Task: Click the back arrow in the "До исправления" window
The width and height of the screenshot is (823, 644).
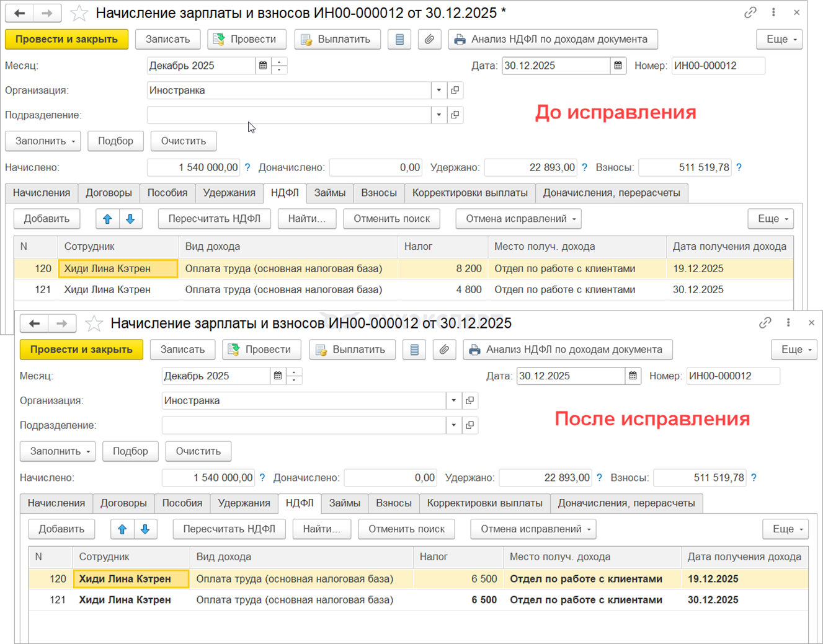Action: click(x=20, y=13)
